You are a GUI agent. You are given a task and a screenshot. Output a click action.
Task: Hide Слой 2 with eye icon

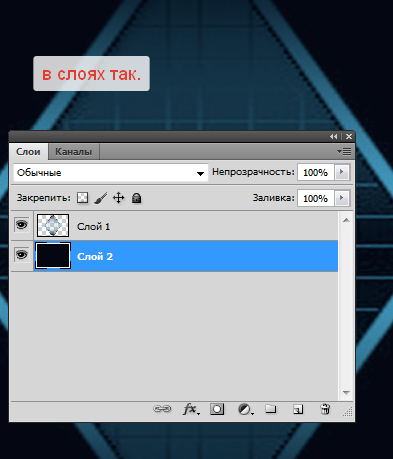22,255
